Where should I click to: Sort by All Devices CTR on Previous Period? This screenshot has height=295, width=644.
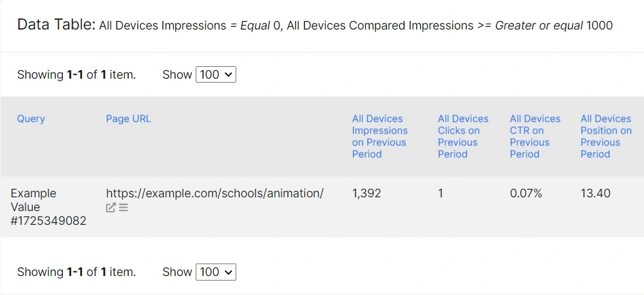[535, 136]
